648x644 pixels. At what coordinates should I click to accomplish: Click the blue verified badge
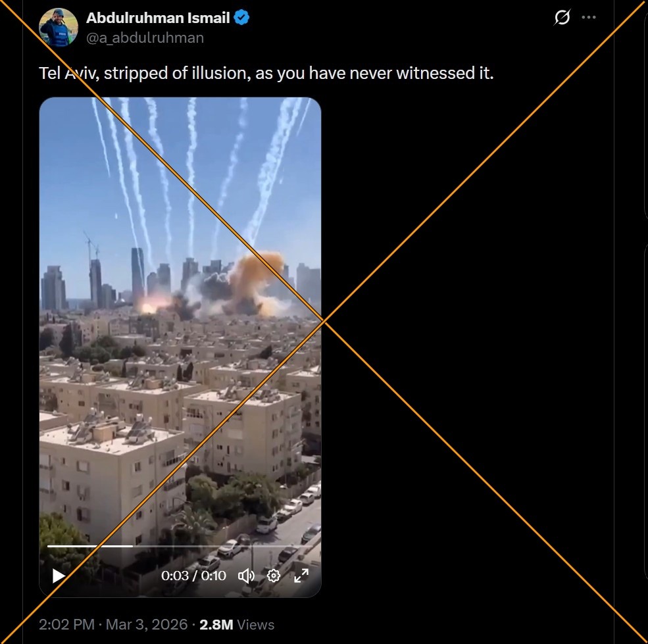(241, 18)
